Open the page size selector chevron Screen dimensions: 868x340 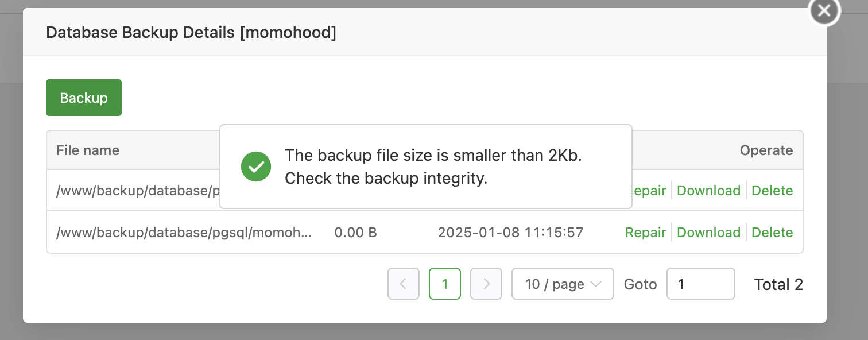point(597,284)
